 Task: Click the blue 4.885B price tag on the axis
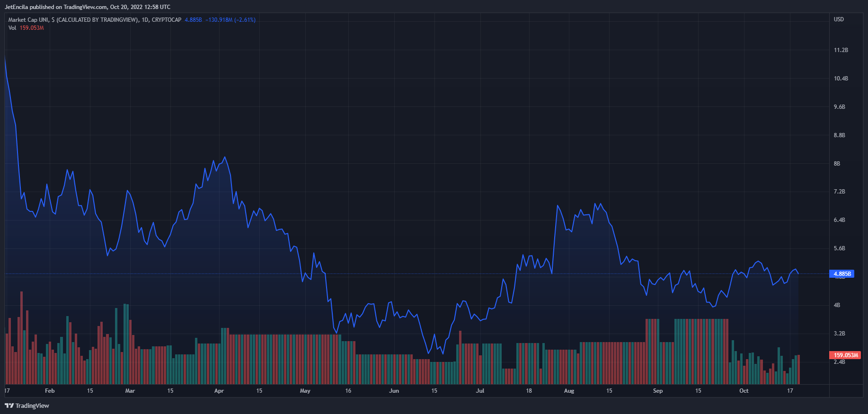842,274
